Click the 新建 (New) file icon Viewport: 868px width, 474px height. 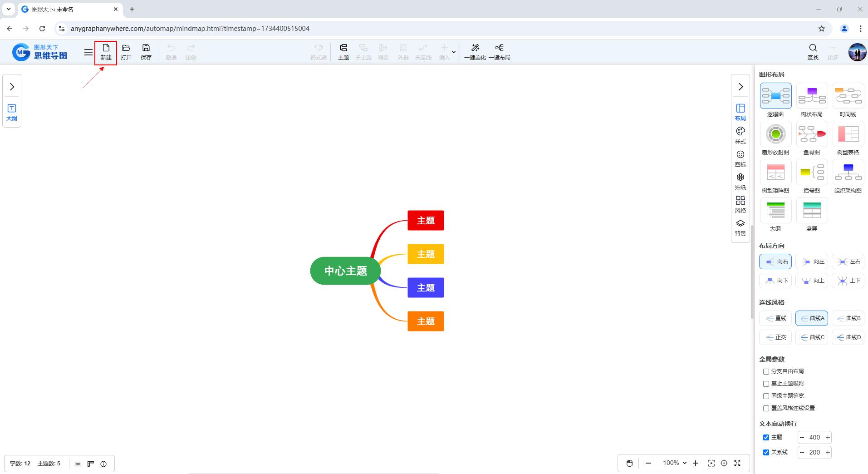click(x=106, y=48)
